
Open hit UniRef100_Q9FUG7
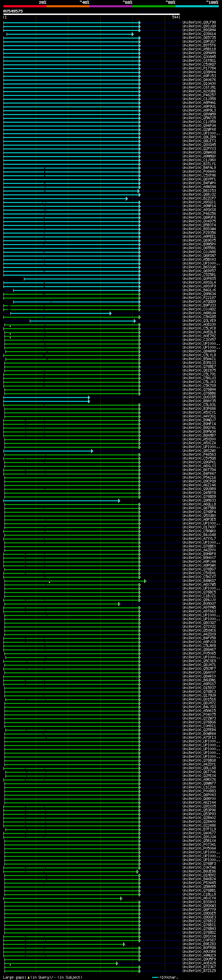(199, 41)
